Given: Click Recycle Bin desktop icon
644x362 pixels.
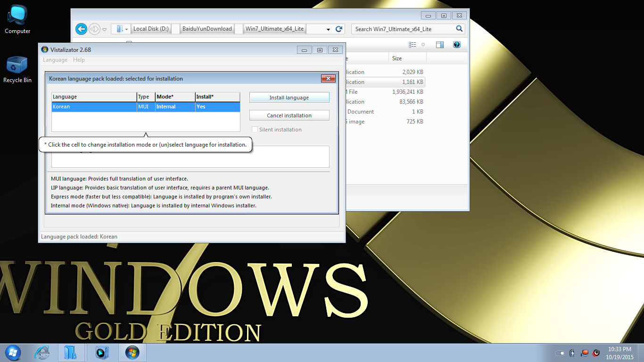Looking at the screenshot, I should tap(17, 69).
